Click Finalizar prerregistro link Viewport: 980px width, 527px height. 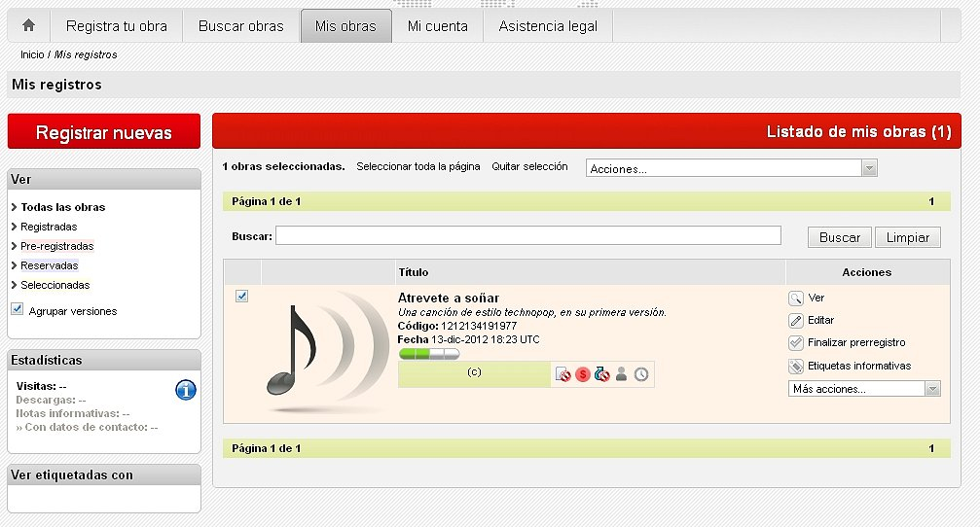tap(856, 342)
